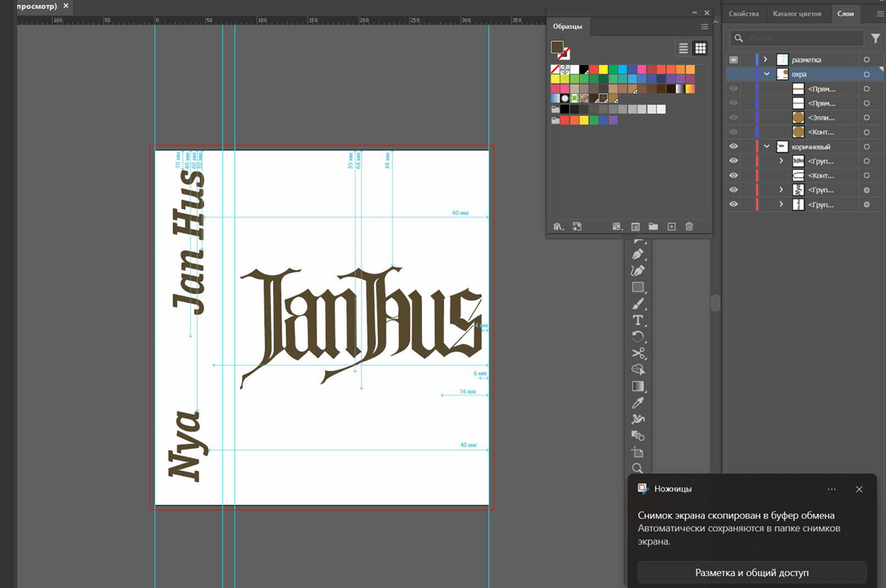
Task: Select the Artboard tool
Action: 638,452
